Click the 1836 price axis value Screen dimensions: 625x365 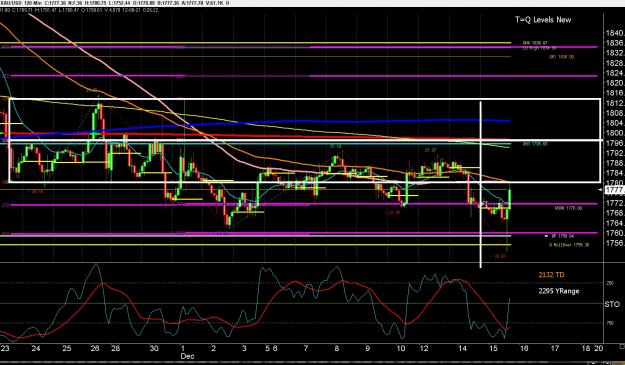tap(615, 43)
